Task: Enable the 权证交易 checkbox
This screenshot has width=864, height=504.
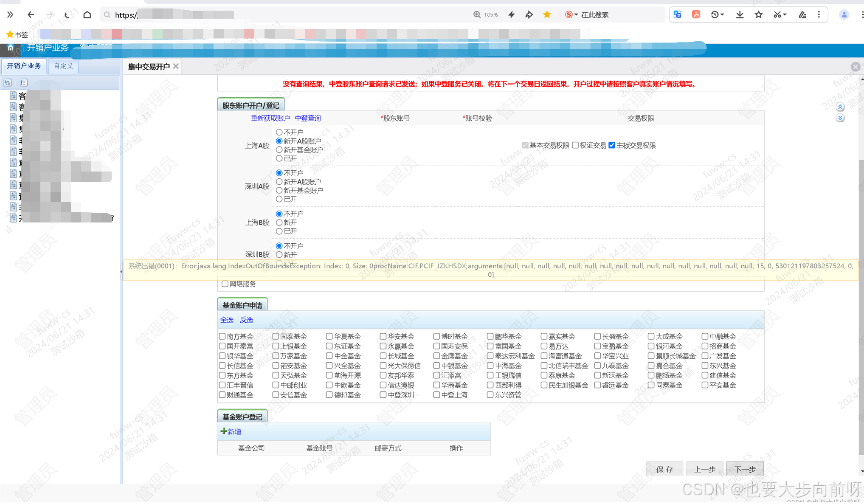Action: click(x=575, y=145)
